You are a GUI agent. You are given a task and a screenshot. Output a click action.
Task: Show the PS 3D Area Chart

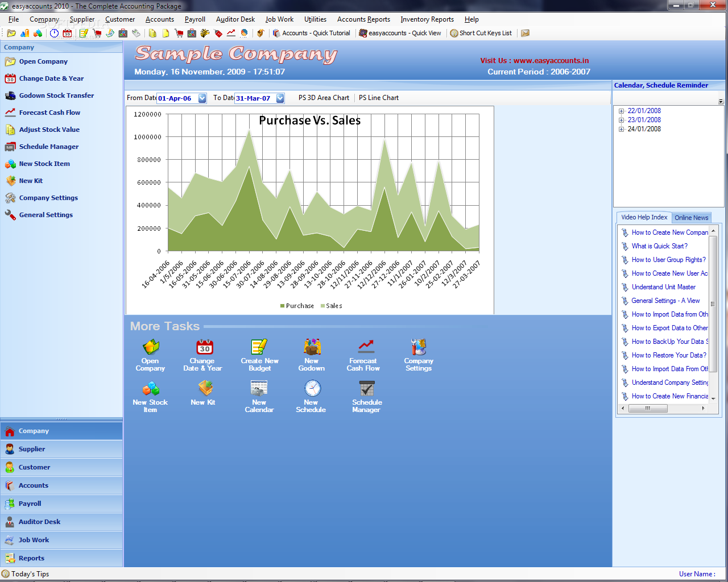324,98
